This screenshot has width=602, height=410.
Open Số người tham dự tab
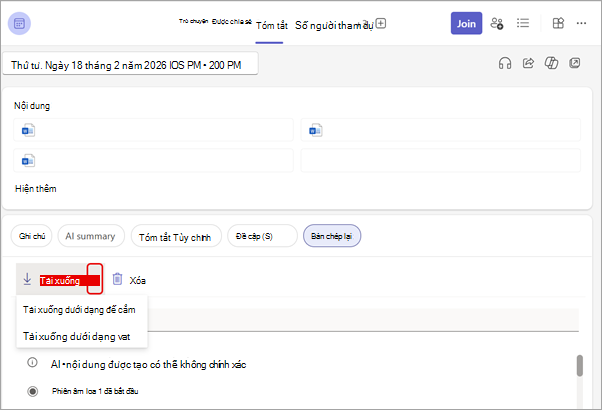(334, 25)
